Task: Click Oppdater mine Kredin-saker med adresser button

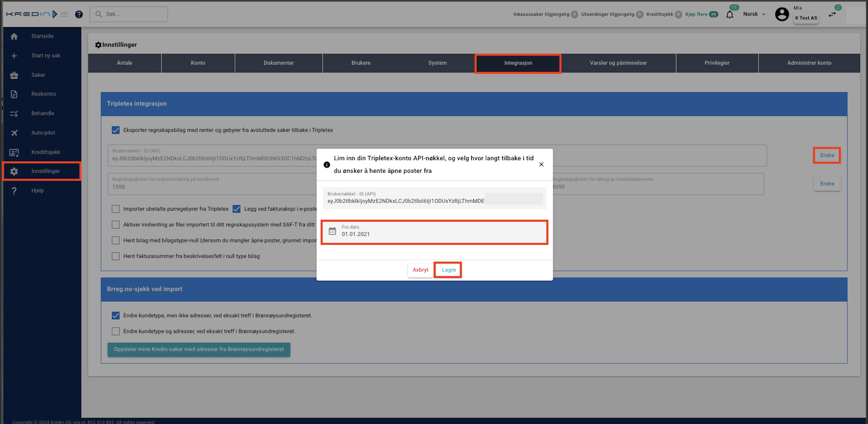Action: click(x=199, y=350)
